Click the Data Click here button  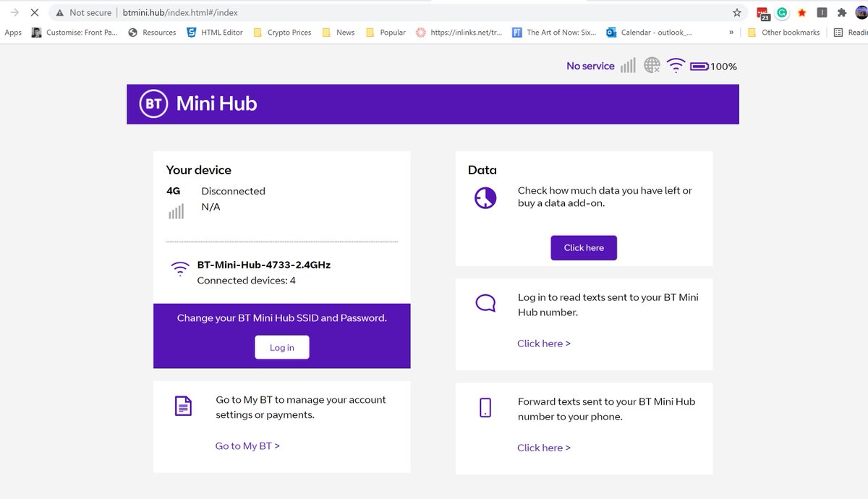point(584,247)
